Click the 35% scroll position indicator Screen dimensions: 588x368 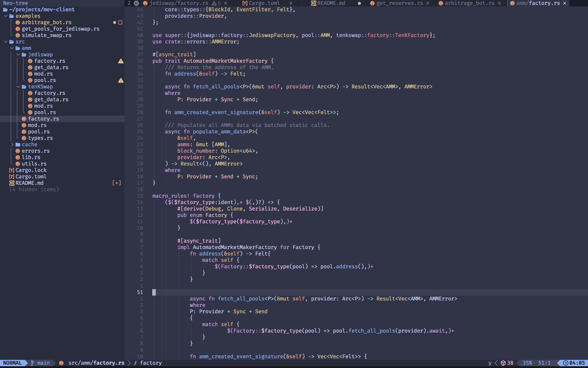pos(527,363)
